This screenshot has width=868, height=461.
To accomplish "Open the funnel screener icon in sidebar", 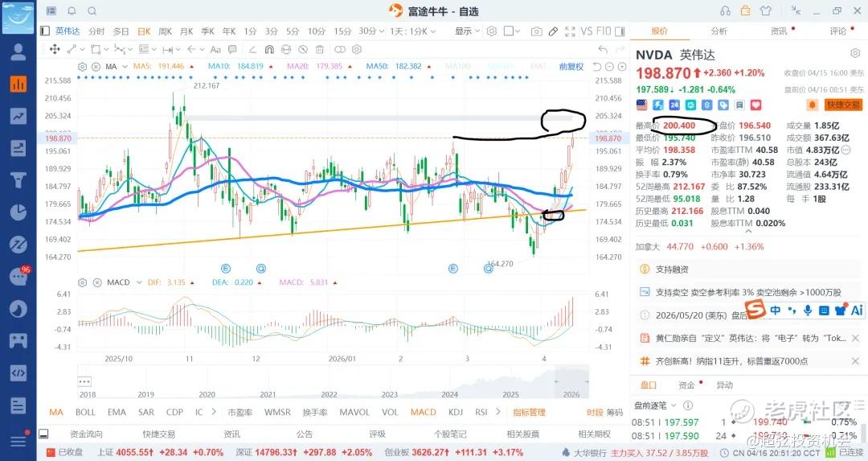I will coord(18,180).
